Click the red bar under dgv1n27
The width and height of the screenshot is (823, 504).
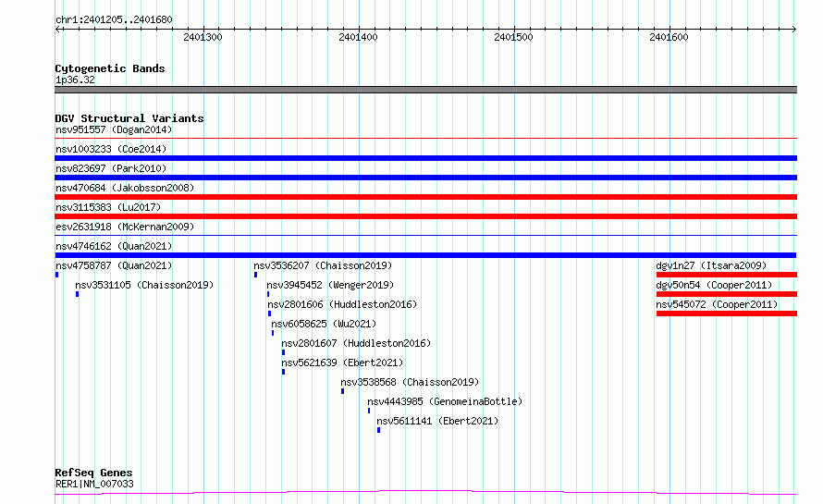pyautogui.click(x=727, y=275)
